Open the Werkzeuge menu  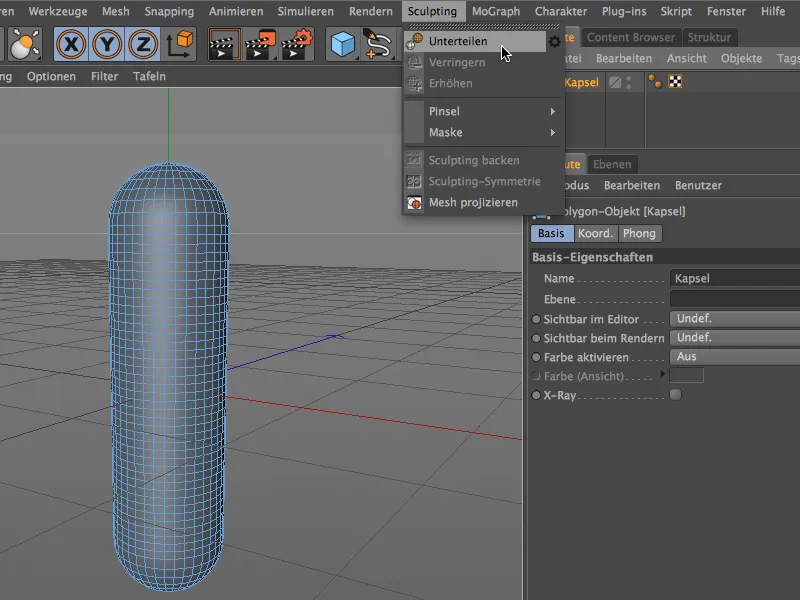click(58, 11)
